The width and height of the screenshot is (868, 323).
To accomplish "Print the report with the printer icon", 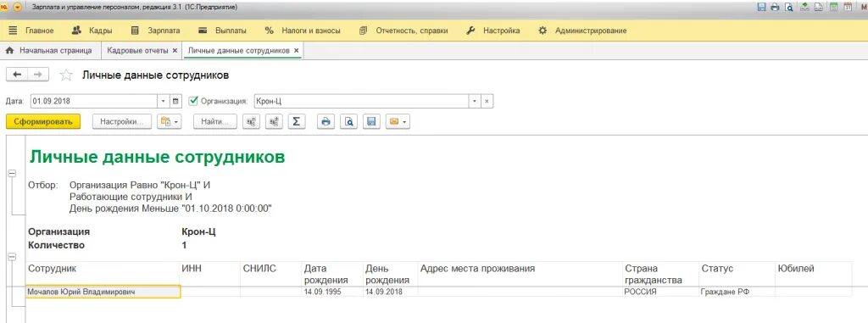I will click(326, 121).
